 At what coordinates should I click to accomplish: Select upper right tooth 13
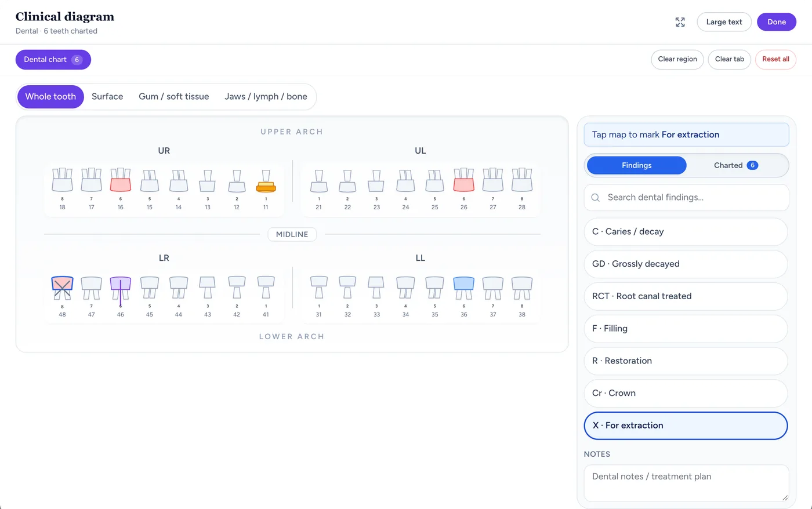[x=208, y=181]
